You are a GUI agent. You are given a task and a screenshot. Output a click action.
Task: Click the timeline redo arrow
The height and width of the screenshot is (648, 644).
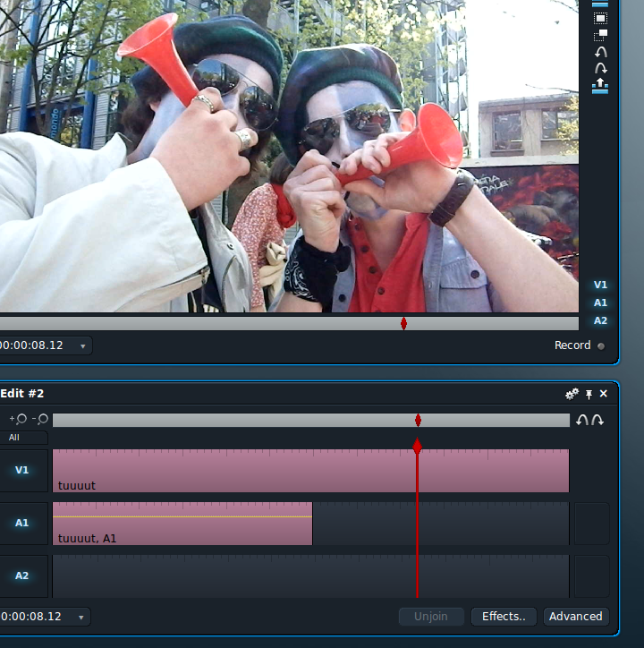[597, 421]
